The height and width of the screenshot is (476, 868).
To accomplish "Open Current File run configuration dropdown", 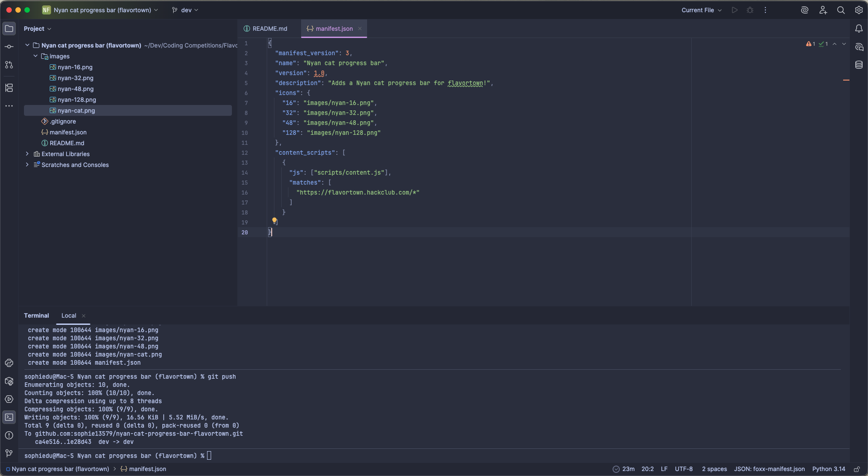I will coord(701,10).
